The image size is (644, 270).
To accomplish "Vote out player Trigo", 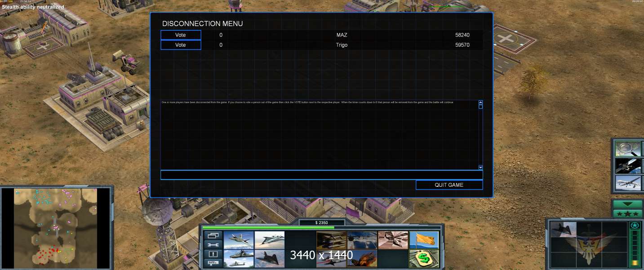I will click(x=181, y=45).
